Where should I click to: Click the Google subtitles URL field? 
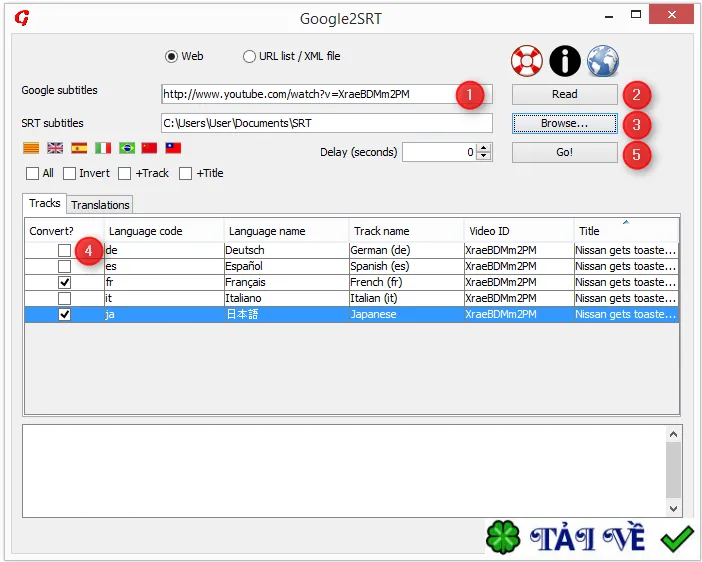(327, 94)
